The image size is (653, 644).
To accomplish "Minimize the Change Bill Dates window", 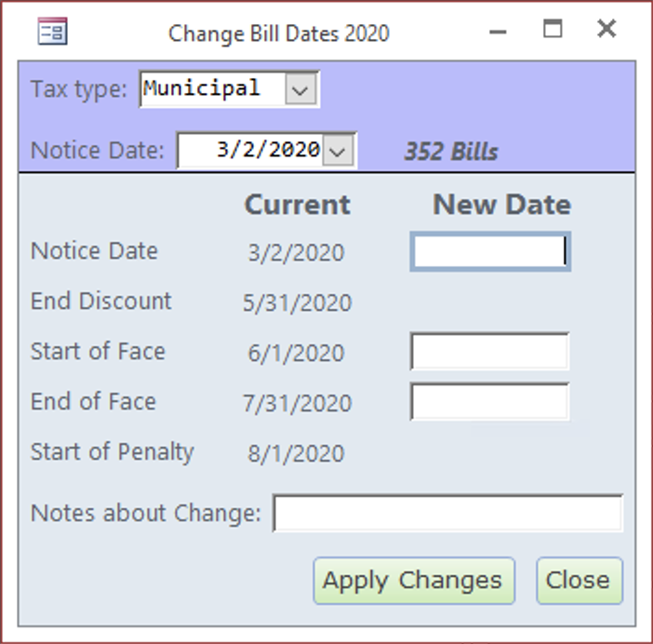I will [498, 32].
